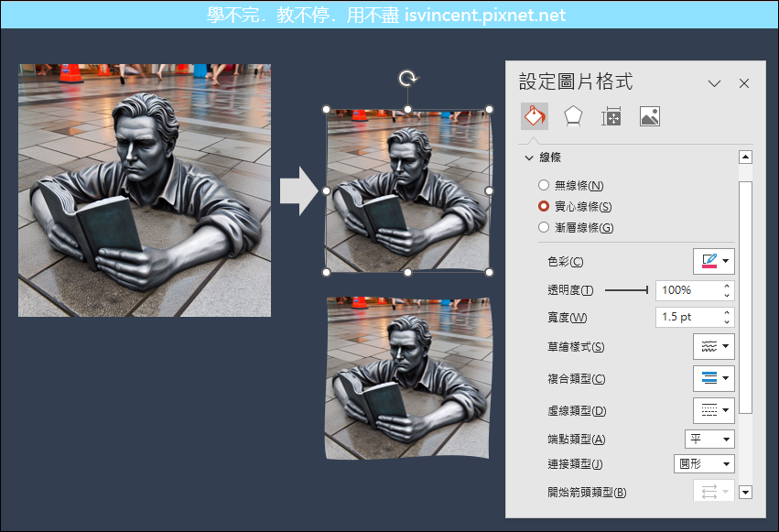Click the top-right resize handle of selected picture
The height and width of the screenshot is (532, 779).
tap(490, 109)
